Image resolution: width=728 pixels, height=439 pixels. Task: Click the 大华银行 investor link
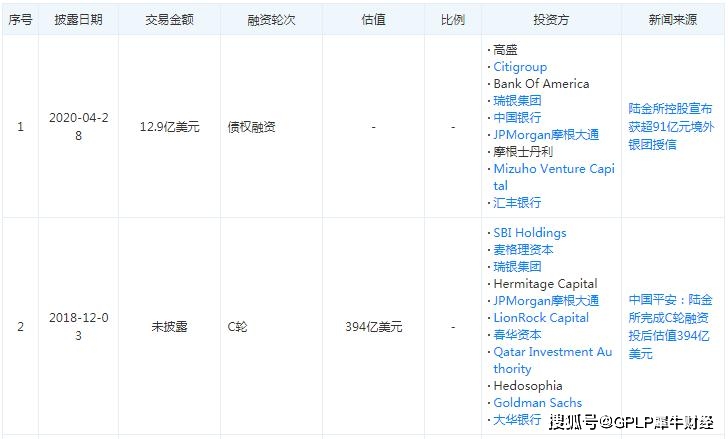coord(517,420)
